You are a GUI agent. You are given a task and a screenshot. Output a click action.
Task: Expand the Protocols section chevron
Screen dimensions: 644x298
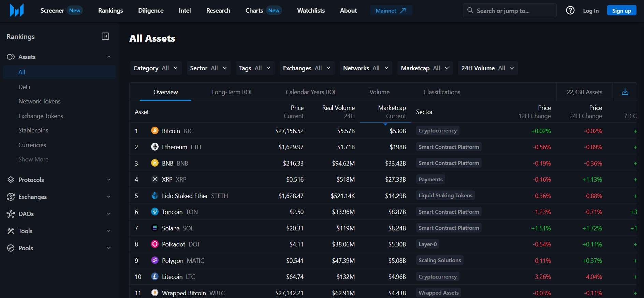pos(109,180)
